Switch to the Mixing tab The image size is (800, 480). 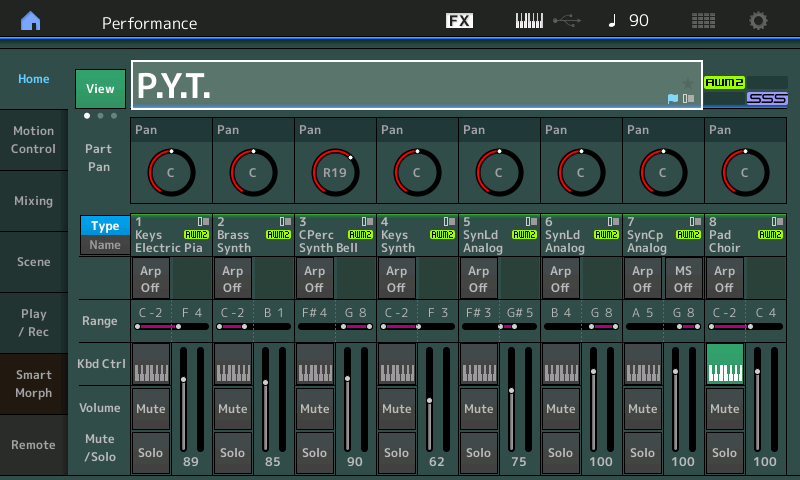33,201
